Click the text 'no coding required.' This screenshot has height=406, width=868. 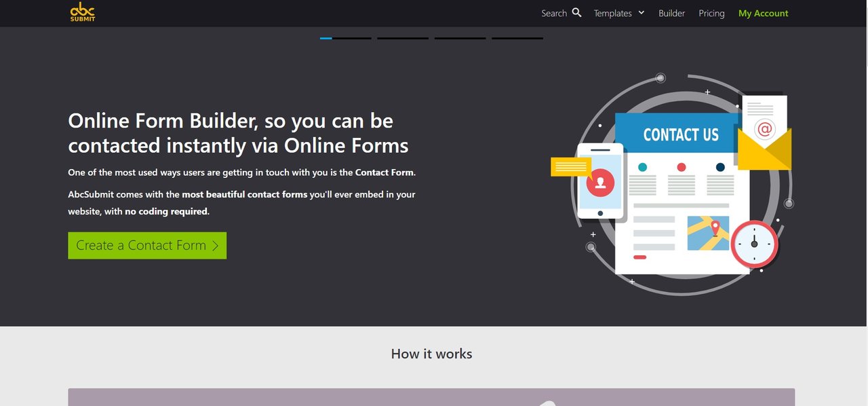click(x=167, y=211)
